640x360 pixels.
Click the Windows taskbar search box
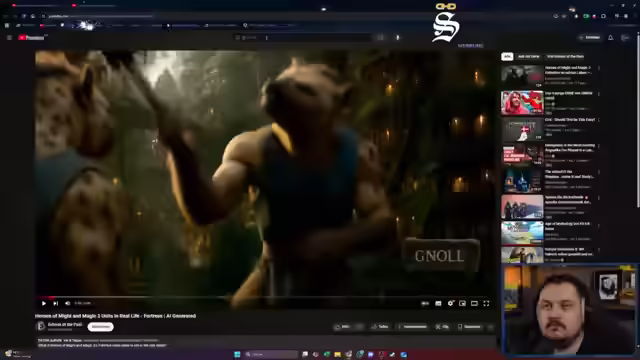click(x=271, y=354)
